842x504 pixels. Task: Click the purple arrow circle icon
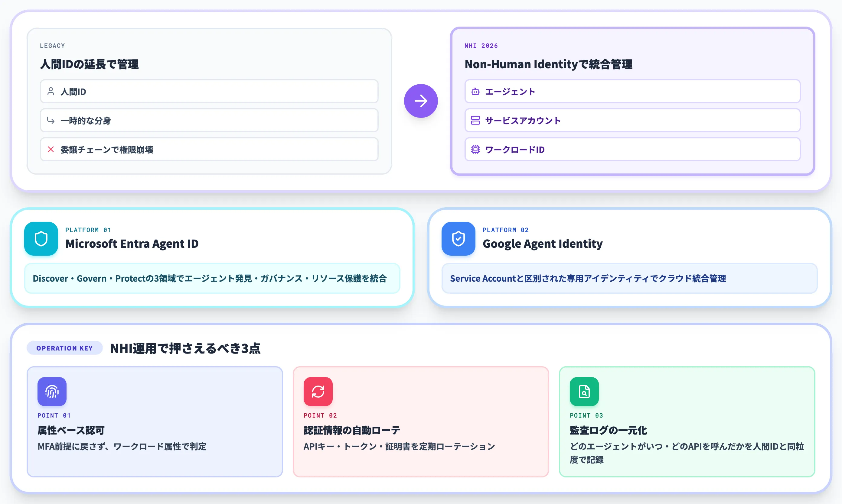(420, 101)
